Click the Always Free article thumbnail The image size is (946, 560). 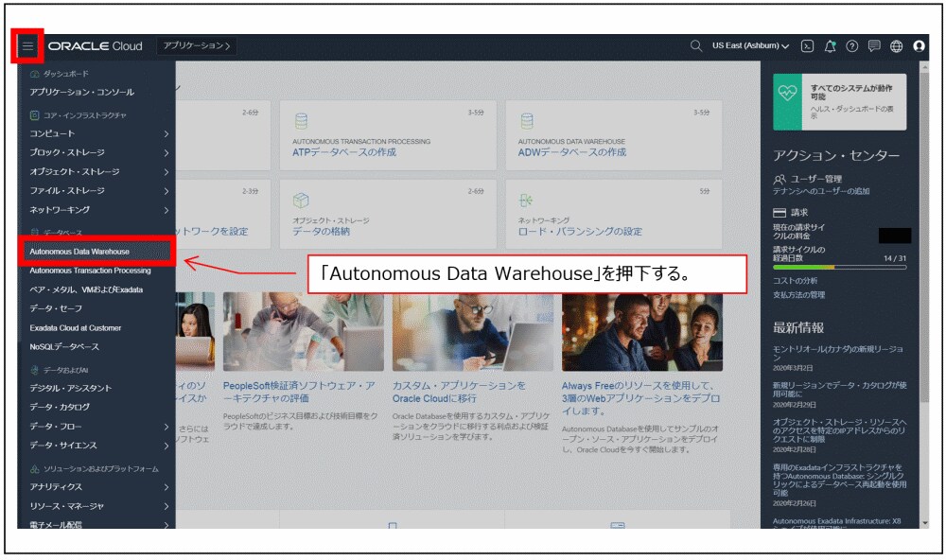click(x=642, y=331)
